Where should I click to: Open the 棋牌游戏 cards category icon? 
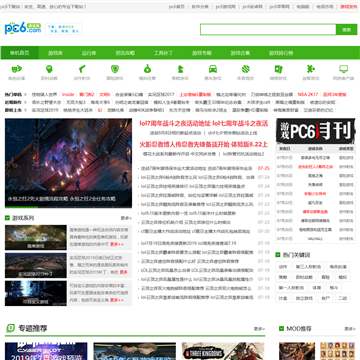pyautogui.click(x=278, y=69)
